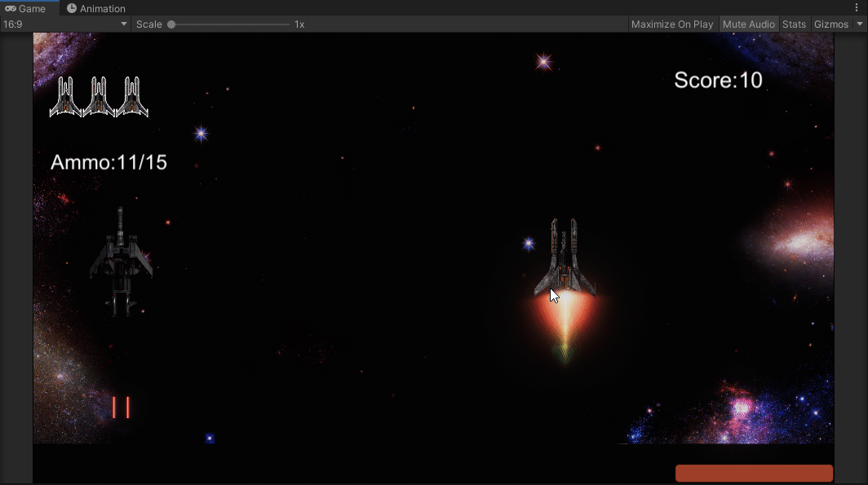
Task: Click the Animation tab clock icon
Action: click(73, 8)
